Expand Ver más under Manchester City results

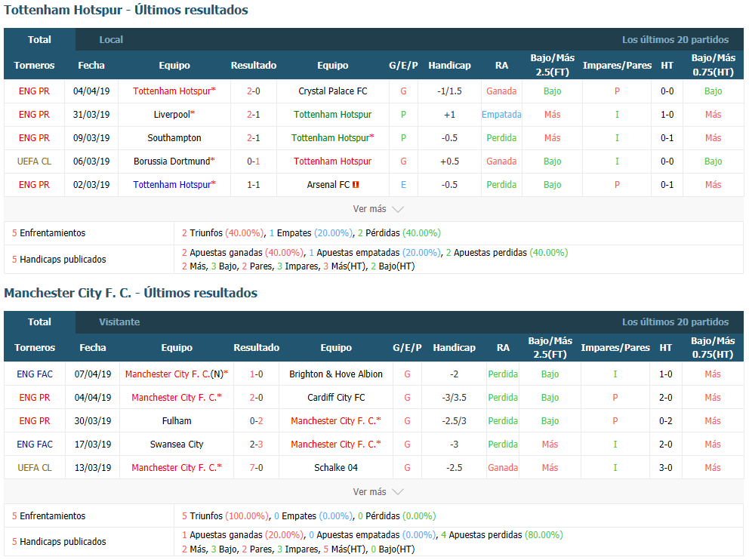(378, 492)
